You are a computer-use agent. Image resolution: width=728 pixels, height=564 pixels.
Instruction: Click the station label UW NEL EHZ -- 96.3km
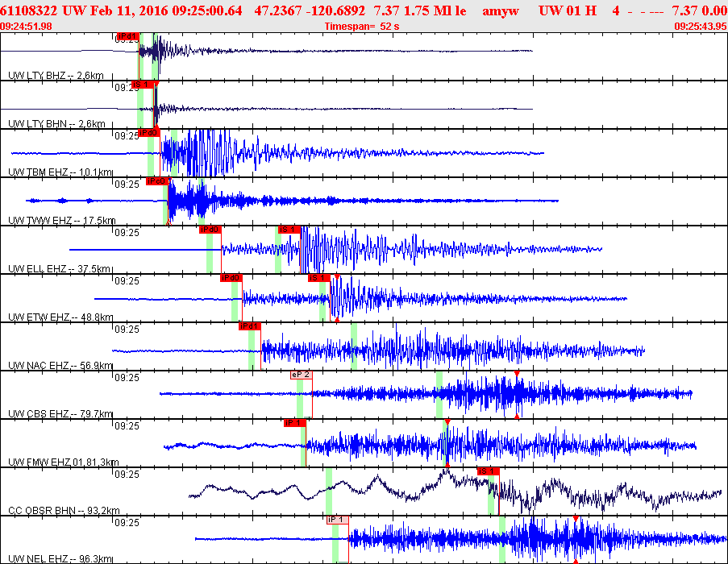[60, 558]
